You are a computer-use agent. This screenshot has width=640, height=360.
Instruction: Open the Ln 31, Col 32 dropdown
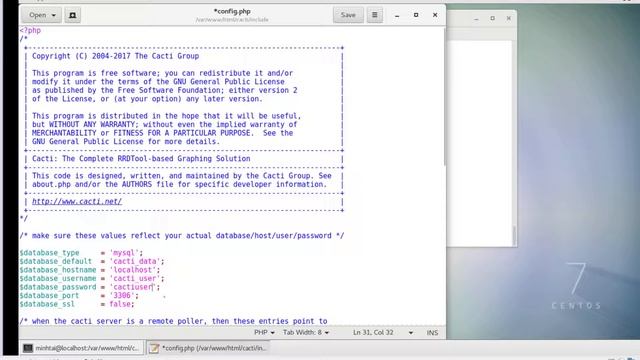point(382,333)
